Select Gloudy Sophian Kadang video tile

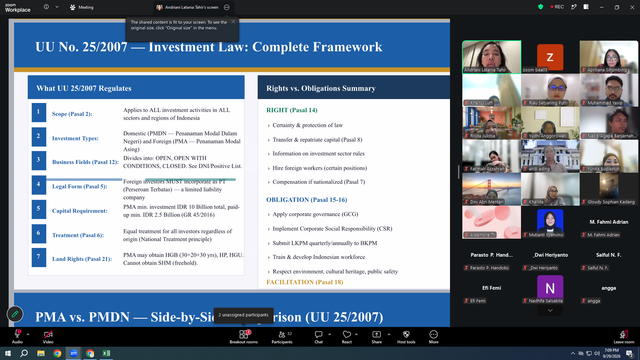[609, 189]
